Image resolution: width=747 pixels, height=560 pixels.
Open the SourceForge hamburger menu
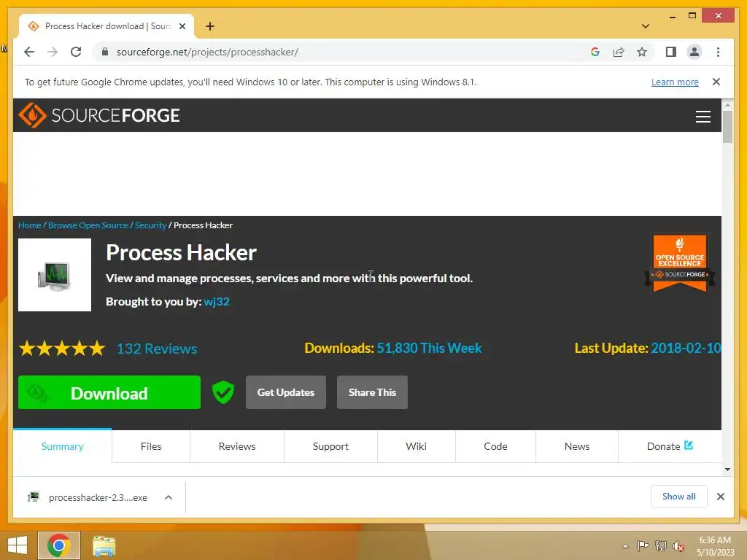point(703,116)
